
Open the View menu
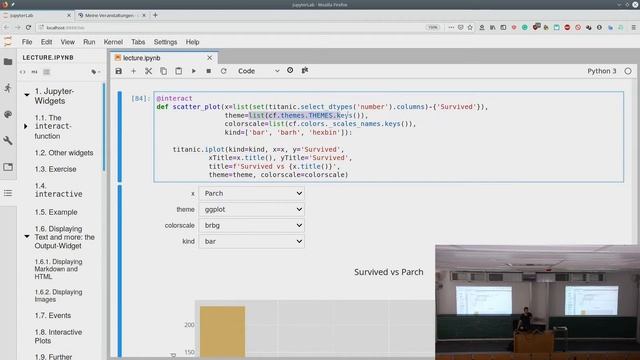click(67, 42)
